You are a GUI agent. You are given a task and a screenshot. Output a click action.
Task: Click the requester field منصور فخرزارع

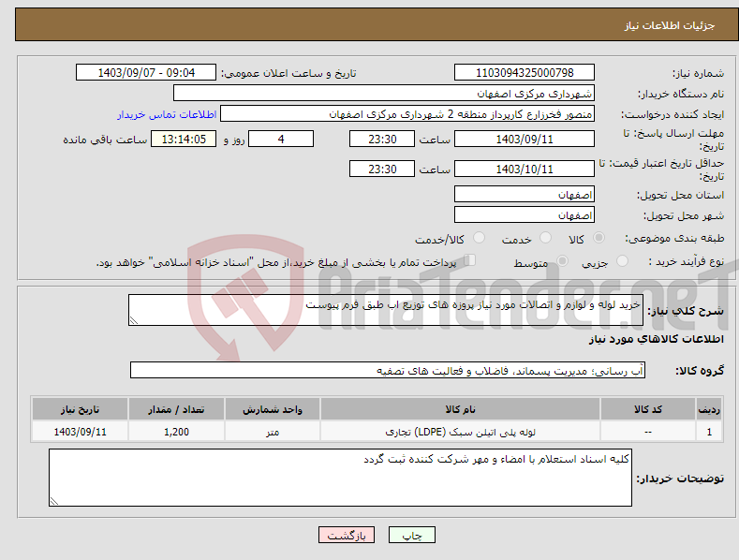click(407, 113)
